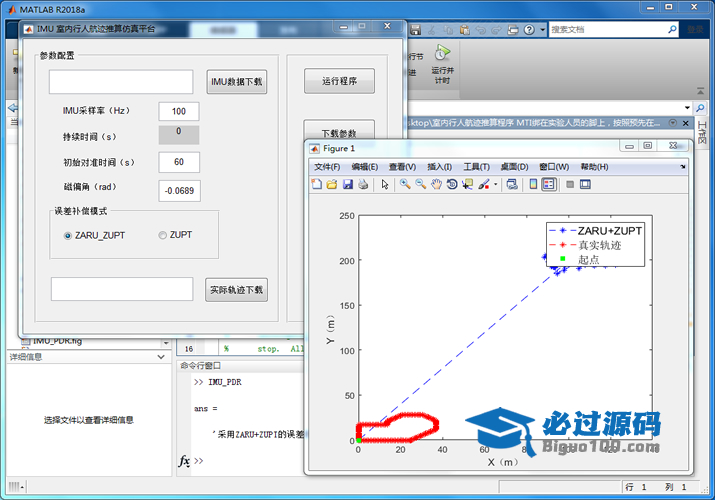Open the 查看(V) menu in Figure 1
This screenshot has width=715, height=500.
click(402, 167)
